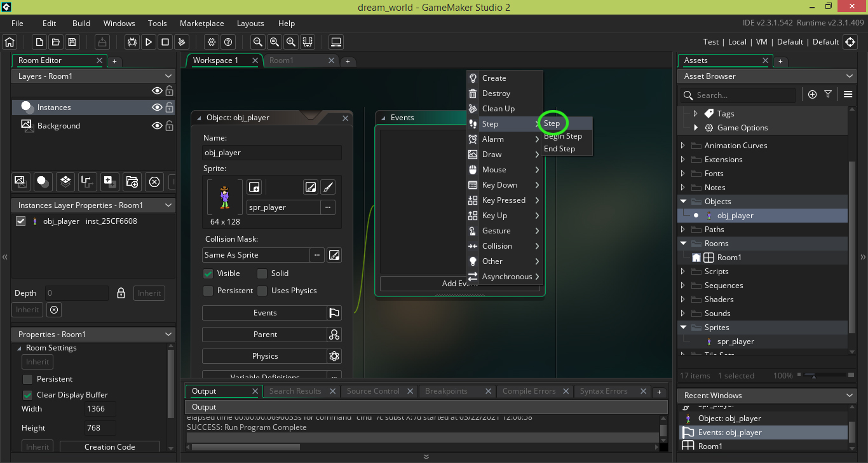Open a project via folder icon
This screenshot has width=868, height=463.
point(56,42)
